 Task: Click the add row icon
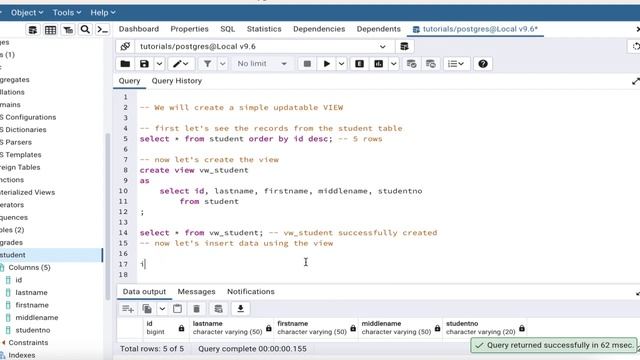click(128, 309)
